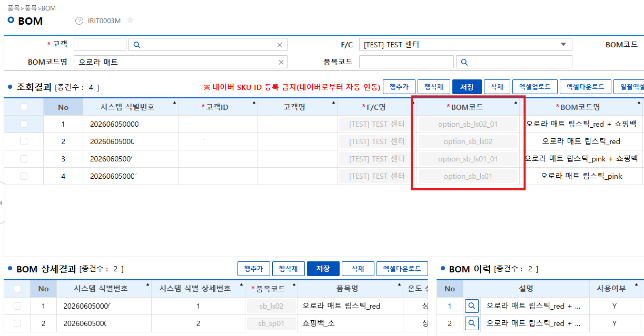Sort by the F/C명 column header
644x336 pixels.
(377, 107)
